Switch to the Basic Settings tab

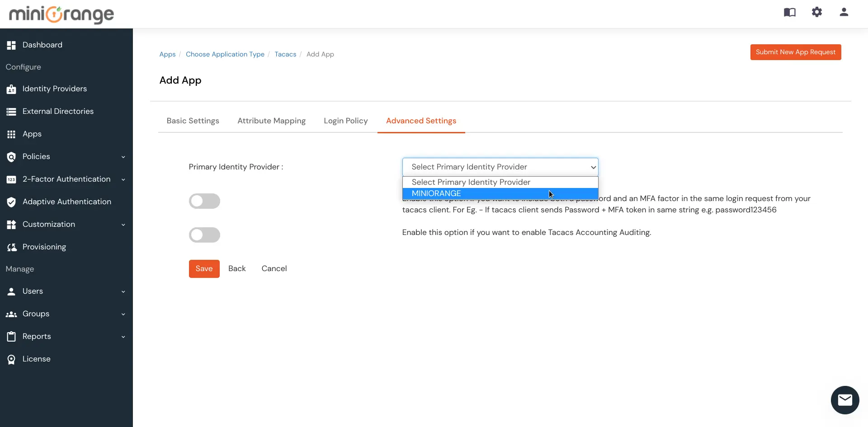click(x=193, y=121)
